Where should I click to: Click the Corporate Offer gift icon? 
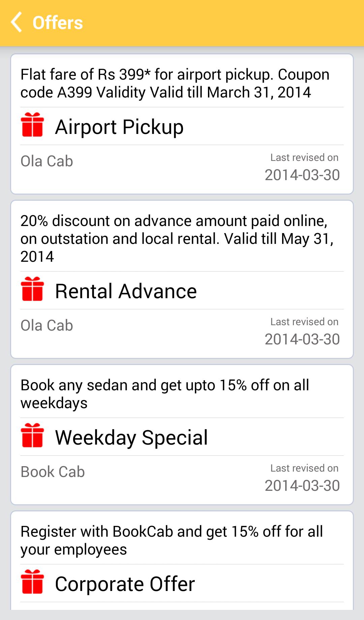click(x=32, y=582)
